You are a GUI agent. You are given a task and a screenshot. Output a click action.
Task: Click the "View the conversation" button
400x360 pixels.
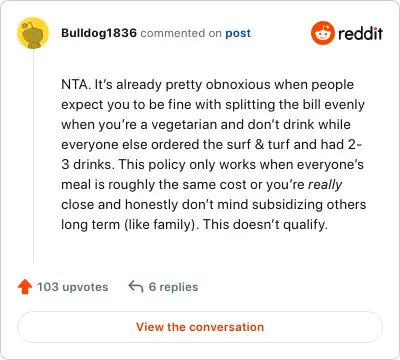pyautogui.click(x=200, y=327)
